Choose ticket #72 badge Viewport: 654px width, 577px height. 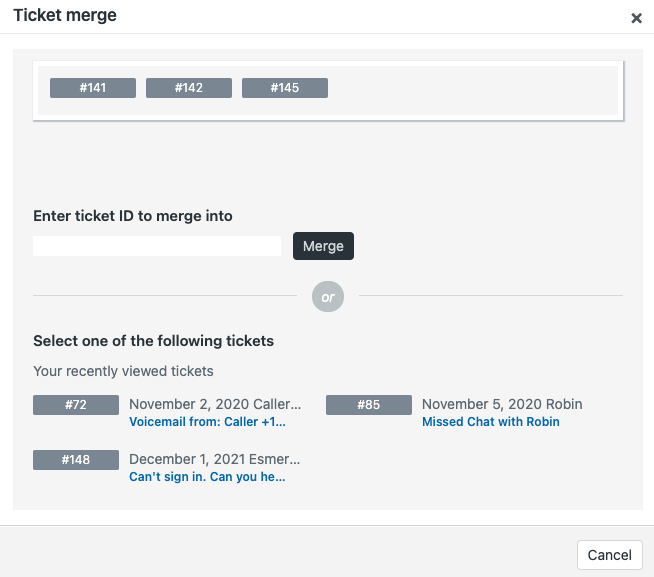(x=76, y=405)
